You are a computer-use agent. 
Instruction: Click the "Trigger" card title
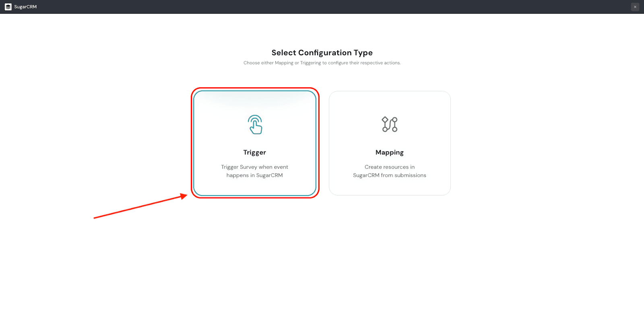(x=254, y=152)
